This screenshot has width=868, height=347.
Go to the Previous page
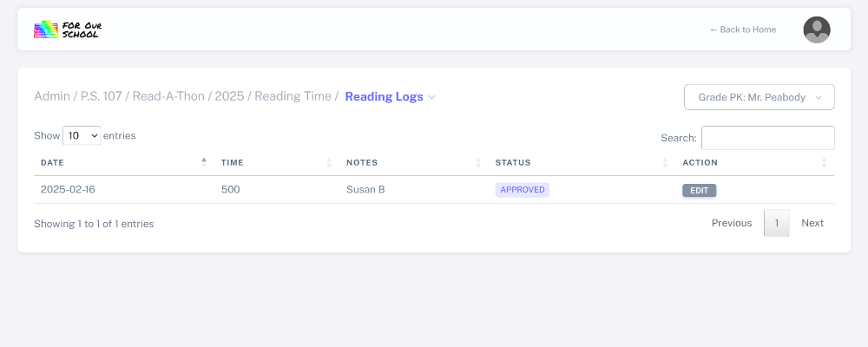tap(732, 223)
